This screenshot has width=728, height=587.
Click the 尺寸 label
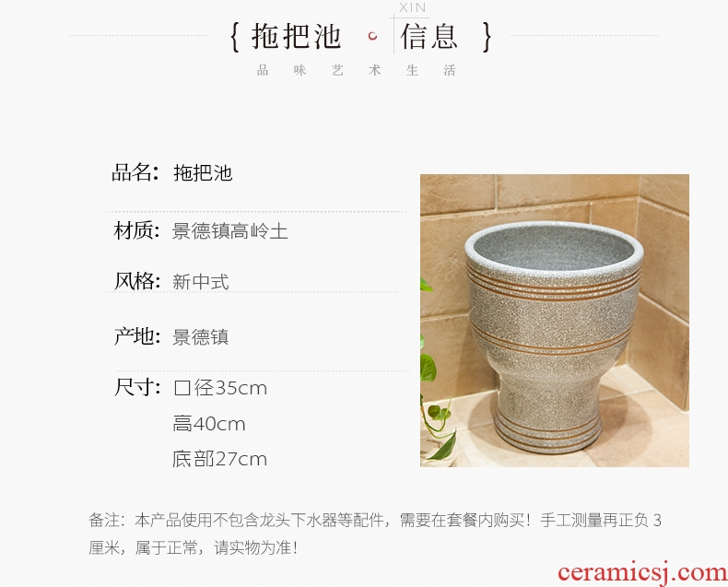pos(137,387)
